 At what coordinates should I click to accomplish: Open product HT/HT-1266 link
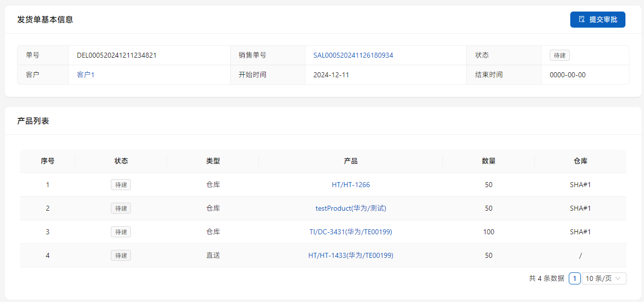tap(351, 185)
